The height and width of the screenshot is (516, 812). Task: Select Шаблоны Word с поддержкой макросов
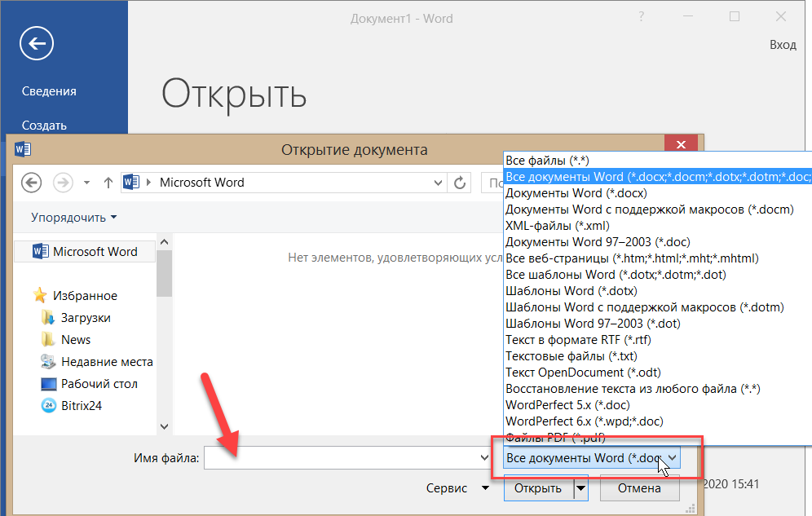click(x=658, y=307)
